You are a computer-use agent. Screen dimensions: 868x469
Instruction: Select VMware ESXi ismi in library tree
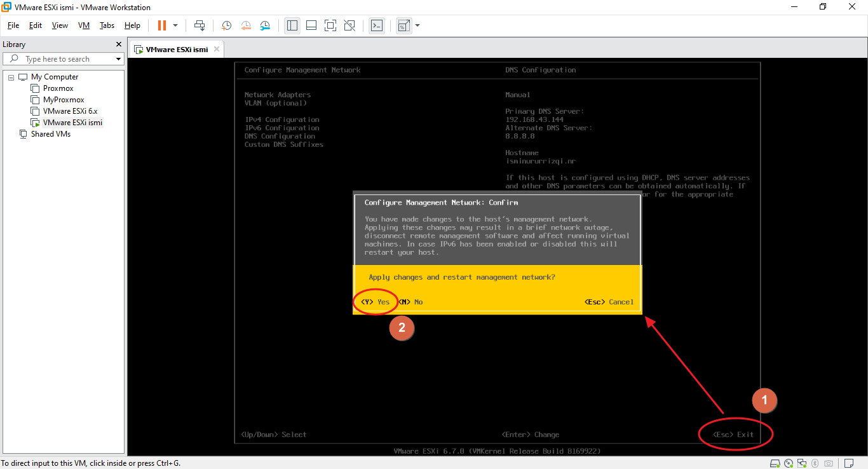[x=72, y=123]
